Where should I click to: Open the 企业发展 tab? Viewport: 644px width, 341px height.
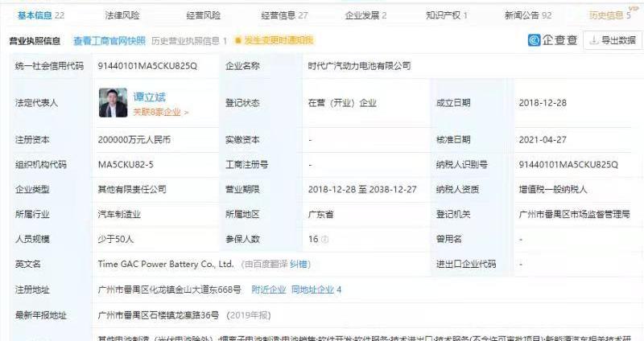[365, 15]
